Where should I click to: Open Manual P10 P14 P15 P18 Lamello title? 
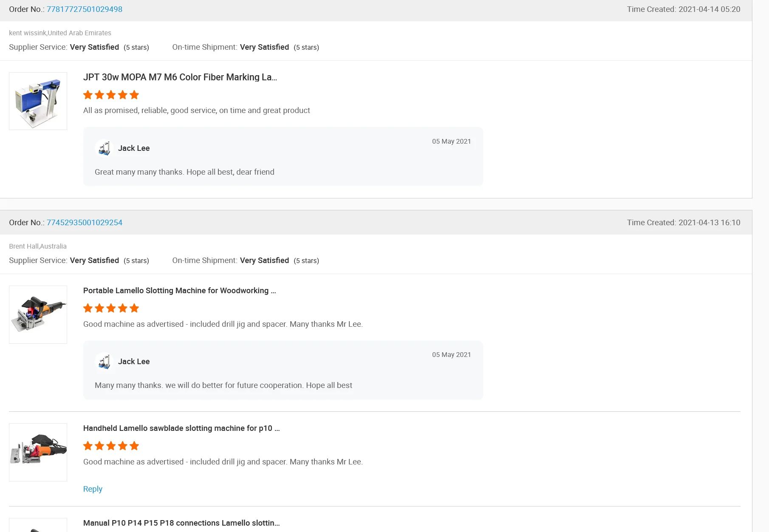coord(181,523)
